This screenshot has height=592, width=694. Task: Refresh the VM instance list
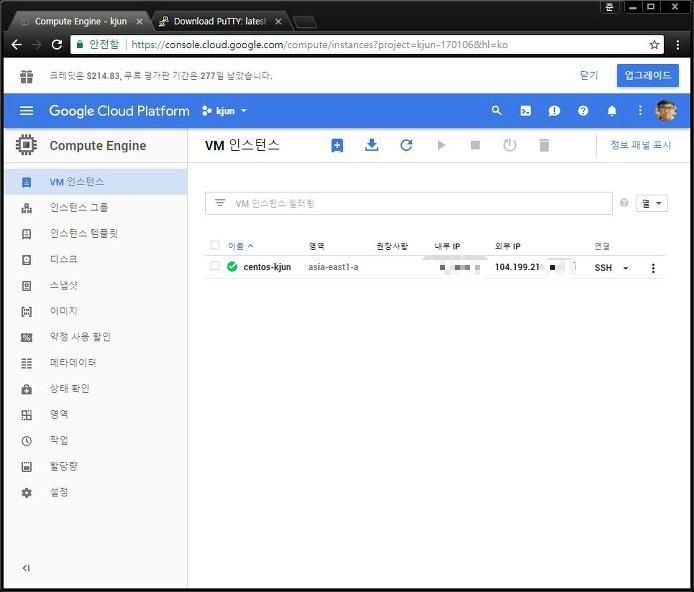[406, 145]
